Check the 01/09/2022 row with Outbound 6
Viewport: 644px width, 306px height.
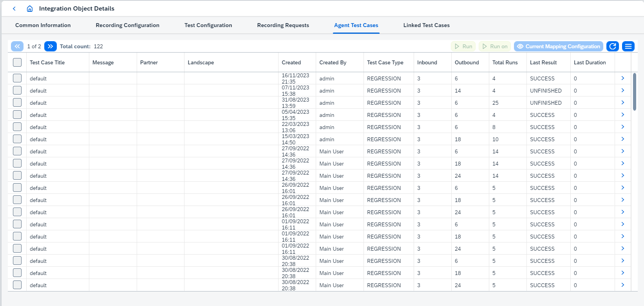coord(17,224)
